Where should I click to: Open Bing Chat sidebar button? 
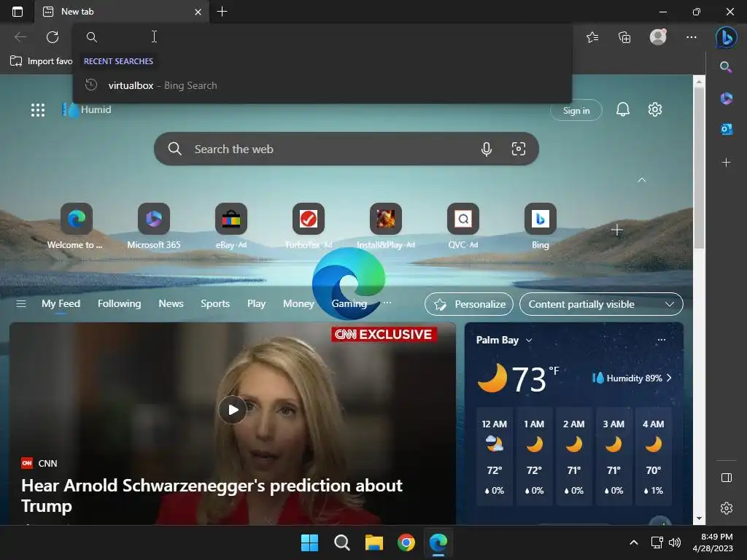pos(726,36)
